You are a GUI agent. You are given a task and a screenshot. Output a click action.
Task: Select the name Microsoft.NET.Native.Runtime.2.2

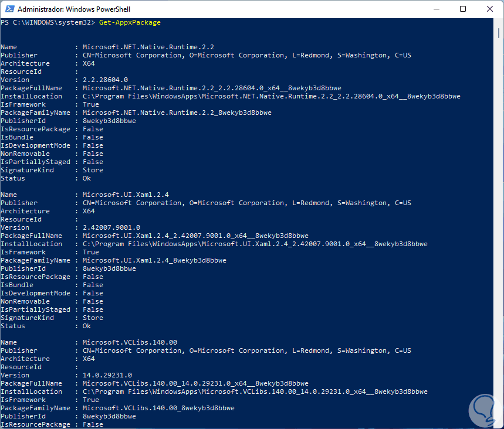(x=148, y=47)
